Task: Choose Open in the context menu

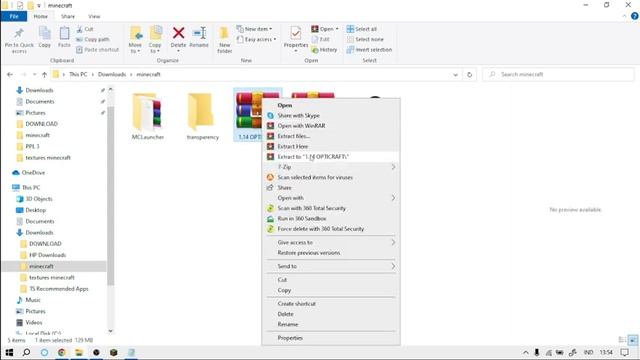Action: click(331, 105)
